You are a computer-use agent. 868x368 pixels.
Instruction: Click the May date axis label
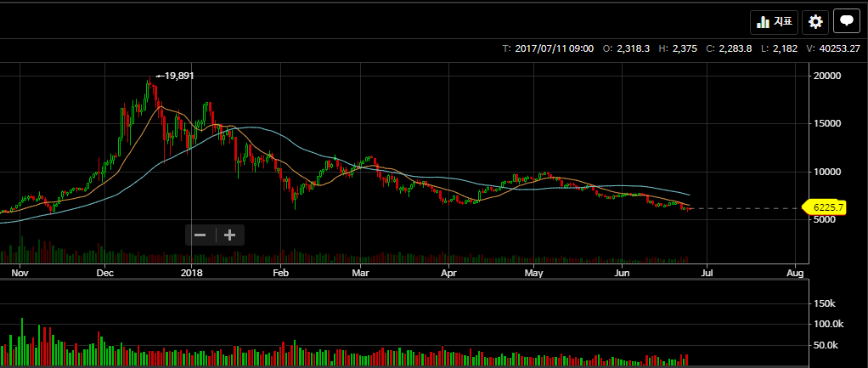click(534, 273)
